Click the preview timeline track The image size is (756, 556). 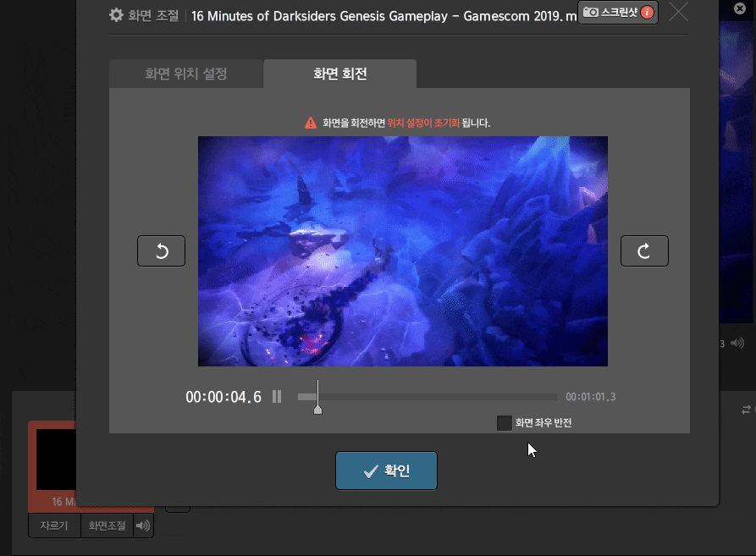(428, 397)
